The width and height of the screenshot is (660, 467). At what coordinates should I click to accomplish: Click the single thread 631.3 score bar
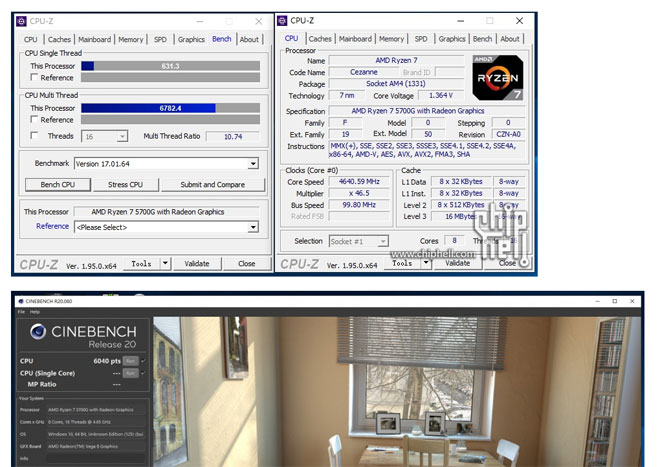(x=170, y=66)
